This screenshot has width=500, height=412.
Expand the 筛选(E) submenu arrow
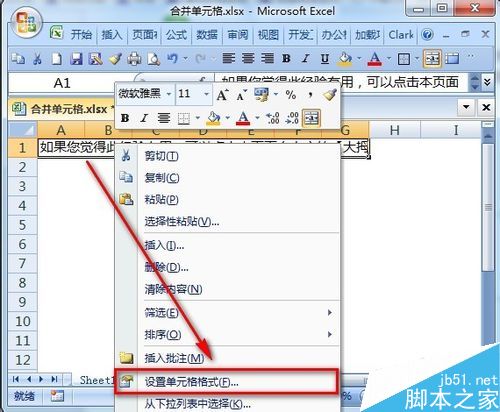(x=330, y=312)
